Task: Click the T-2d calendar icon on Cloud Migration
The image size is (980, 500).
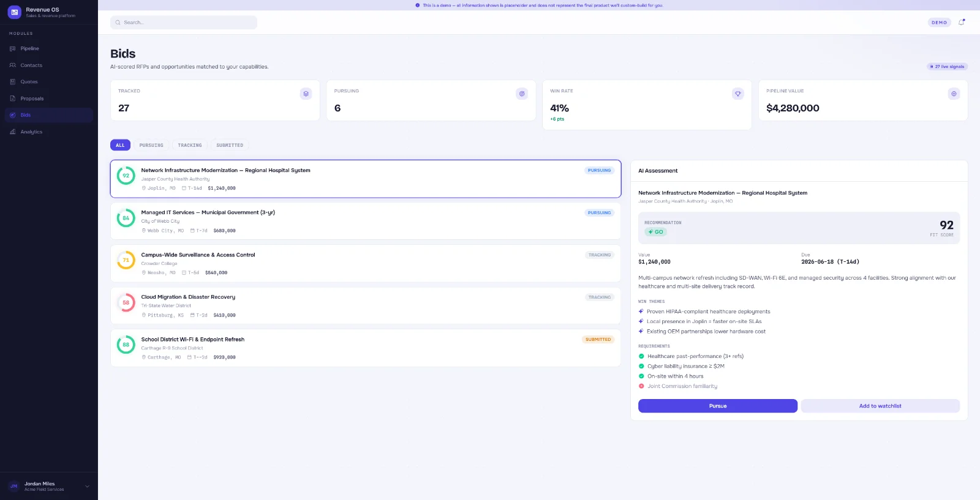Action: 192,315
